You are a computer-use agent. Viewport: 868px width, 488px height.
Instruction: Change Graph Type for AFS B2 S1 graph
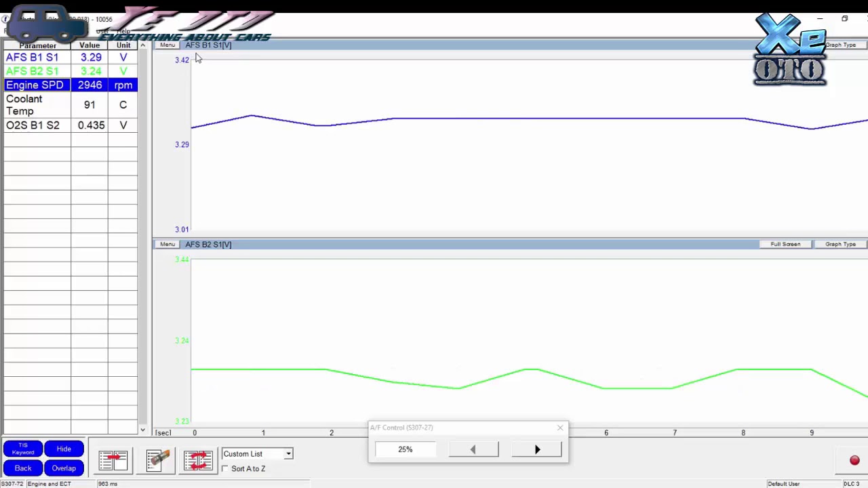tap(840, 244)
